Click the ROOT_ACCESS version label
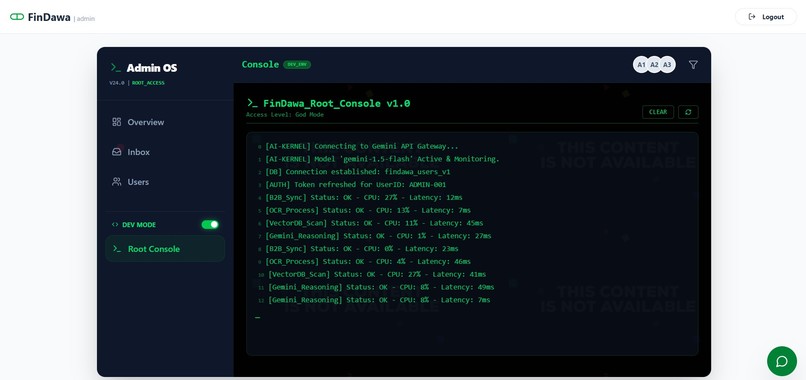 click(x=148, y=83)
